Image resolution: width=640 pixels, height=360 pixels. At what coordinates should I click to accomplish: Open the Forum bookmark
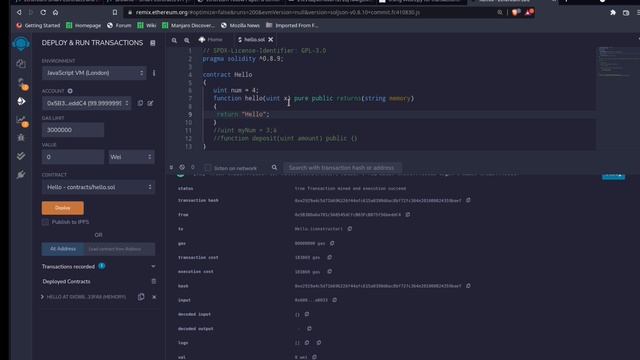tap(119, 25)
